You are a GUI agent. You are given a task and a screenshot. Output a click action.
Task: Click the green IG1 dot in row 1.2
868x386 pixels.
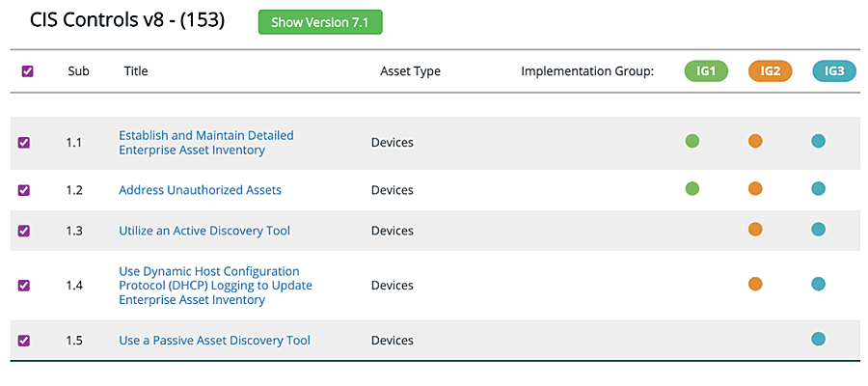[x=692, y=189]
